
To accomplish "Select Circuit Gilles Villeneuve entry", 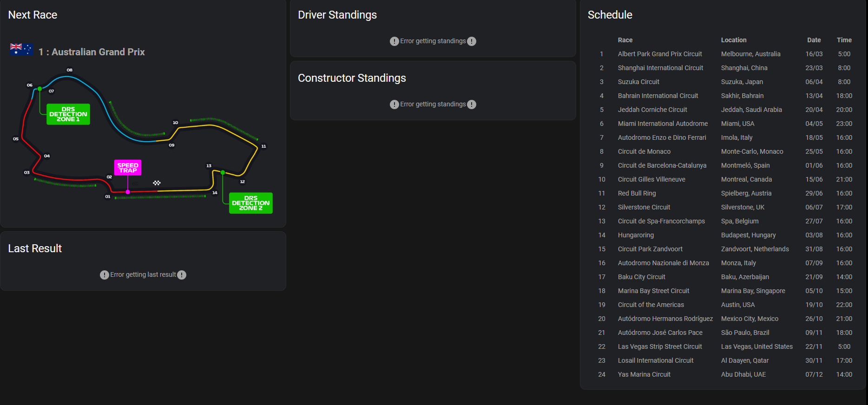I will click(x=651, y=179).
